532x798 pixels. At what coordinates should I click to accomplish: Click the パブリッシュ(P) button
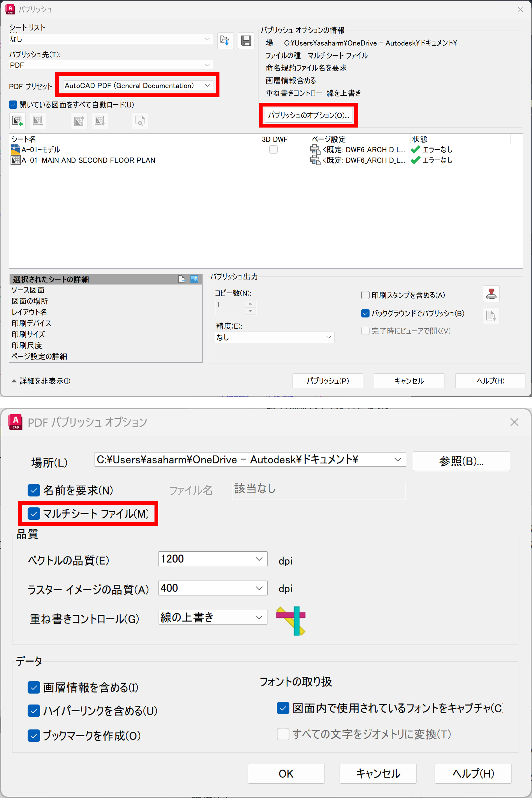click(x=328, y=381)
